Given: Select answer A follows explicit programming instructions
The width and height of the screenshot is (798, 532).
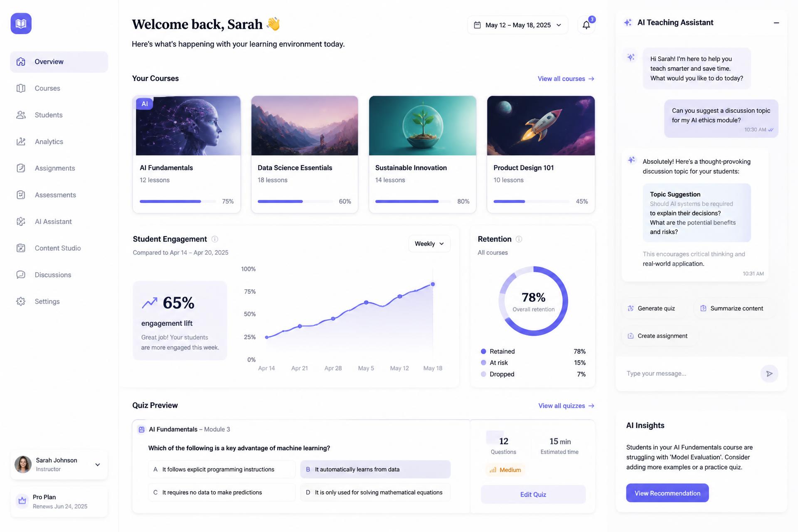Looking at the screenshot, I should (x=222, y=469).
